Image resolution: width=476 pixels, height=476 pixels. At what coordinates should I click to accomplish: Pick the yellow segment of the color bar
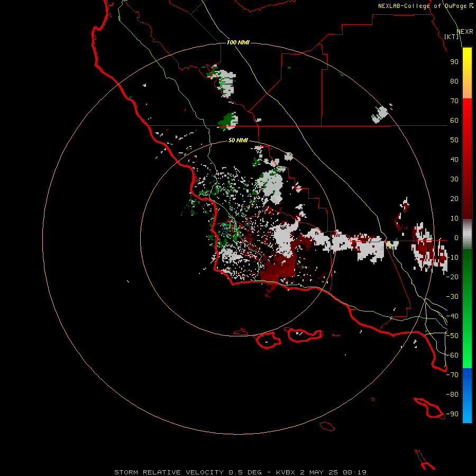tap(467, 73)
